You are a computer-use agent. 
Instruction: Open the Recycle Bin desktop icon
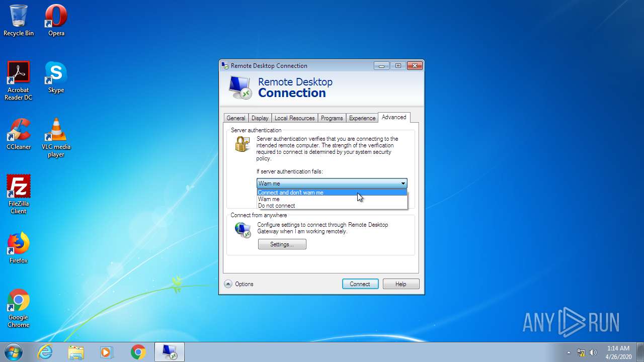point(19,20)
